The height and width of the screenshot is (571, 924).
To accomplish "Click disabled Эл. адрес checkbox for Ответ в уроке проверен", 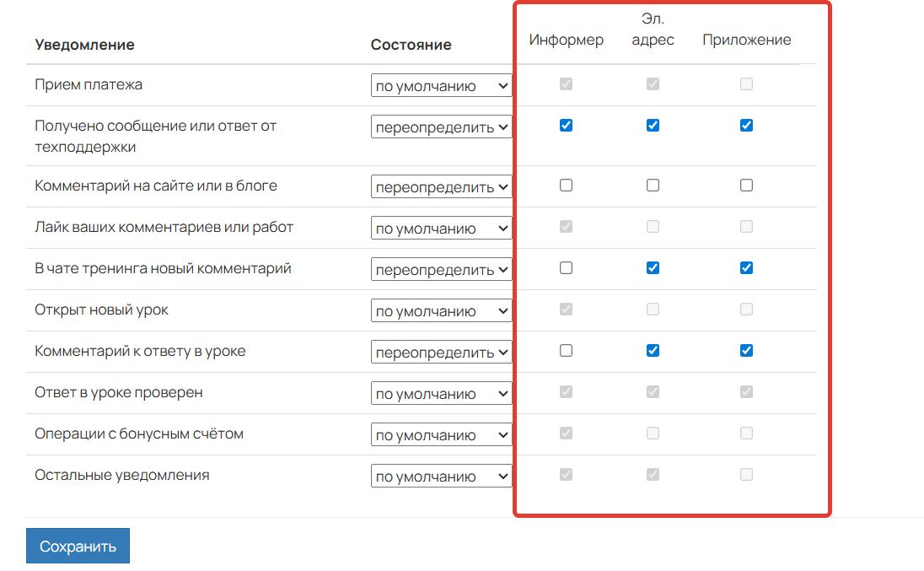I will tap(653, 392).
